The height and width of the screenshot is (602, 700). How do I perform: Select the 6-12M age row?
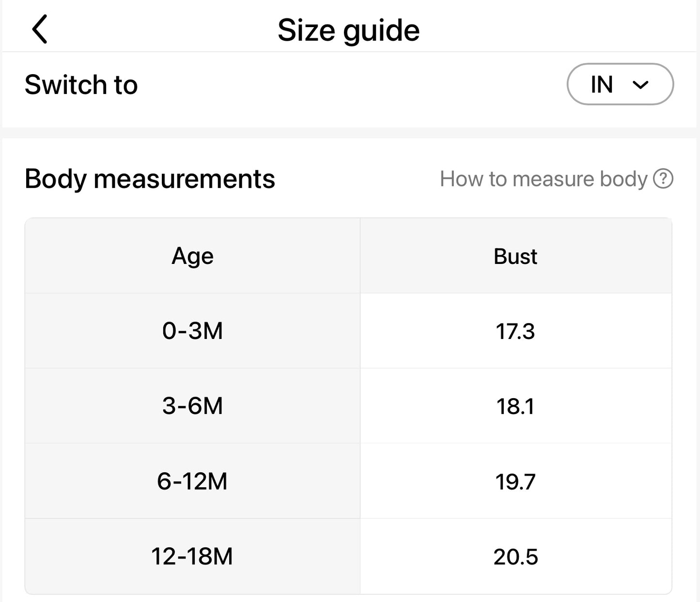tap(192, 481)
